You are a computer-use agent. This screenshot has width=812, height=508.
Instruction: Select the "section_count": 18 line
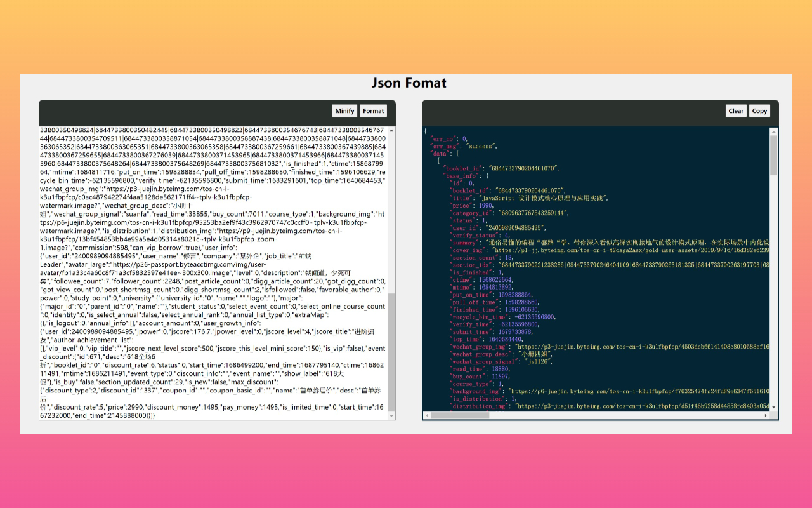coord(481,257)
